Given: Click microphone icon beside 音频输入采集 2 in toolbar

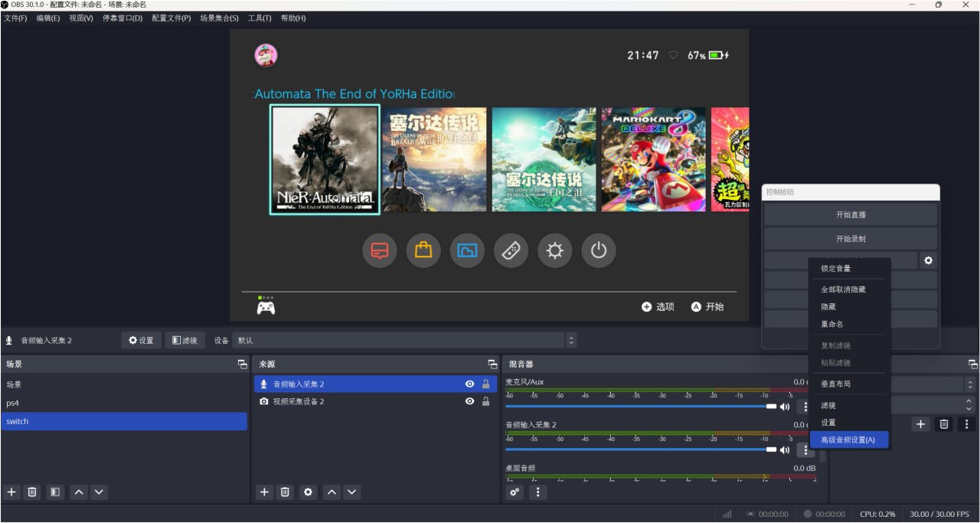Looking at the screenshot, I should 9,340.
